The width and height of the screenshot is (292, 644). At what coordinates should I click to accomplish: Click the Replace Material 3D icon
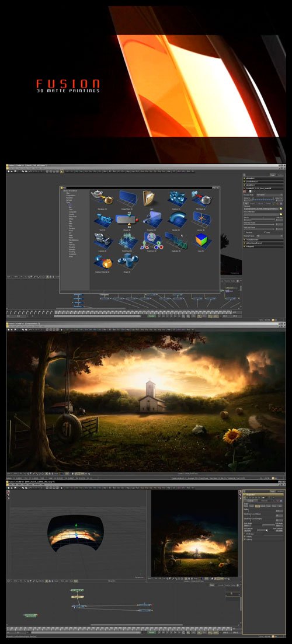(x=103, y=262)
